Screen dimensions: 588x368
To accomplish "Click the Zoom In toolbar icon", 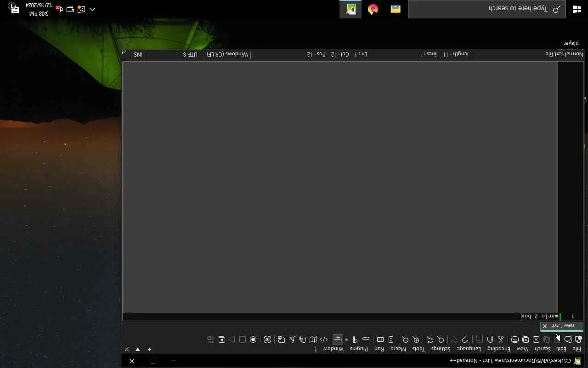I will click(416, 339).
